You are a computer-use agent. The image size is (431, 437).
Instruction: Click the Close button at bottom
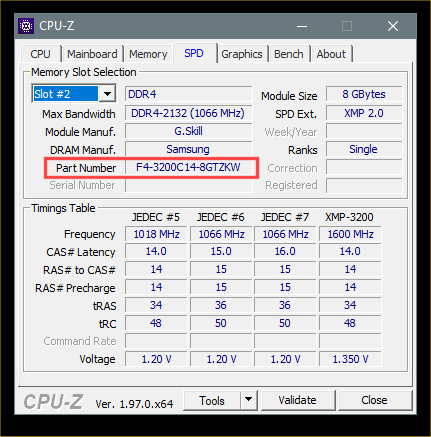click(x=374, y=400)
